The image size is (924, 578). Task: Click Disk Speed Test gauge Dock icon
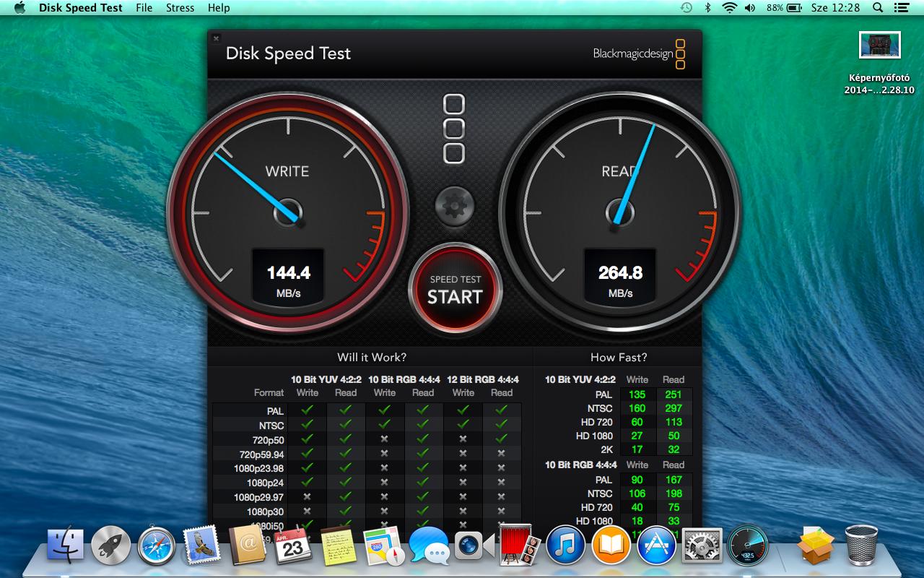coord(747,545)
